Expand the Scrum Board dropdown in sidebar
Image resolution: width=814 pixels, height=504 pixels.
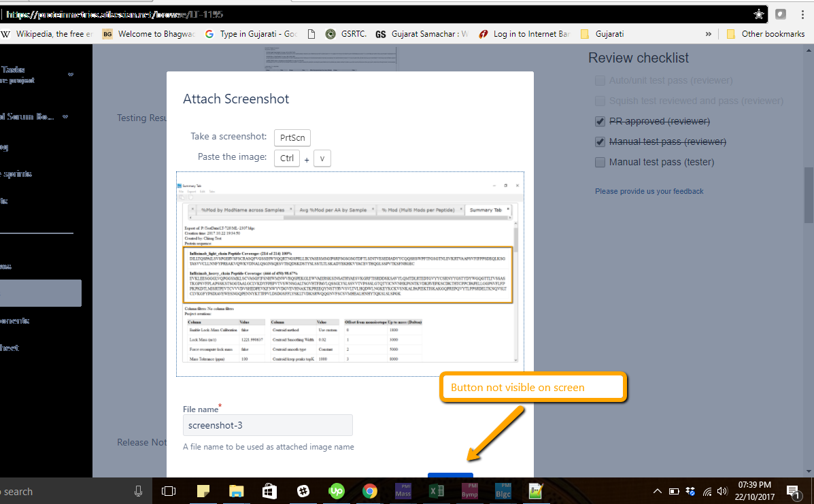(65, 117)
